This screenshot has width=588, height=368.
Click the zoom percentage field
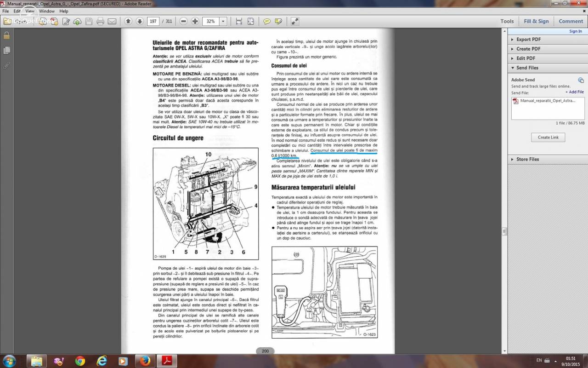[211, 21]
